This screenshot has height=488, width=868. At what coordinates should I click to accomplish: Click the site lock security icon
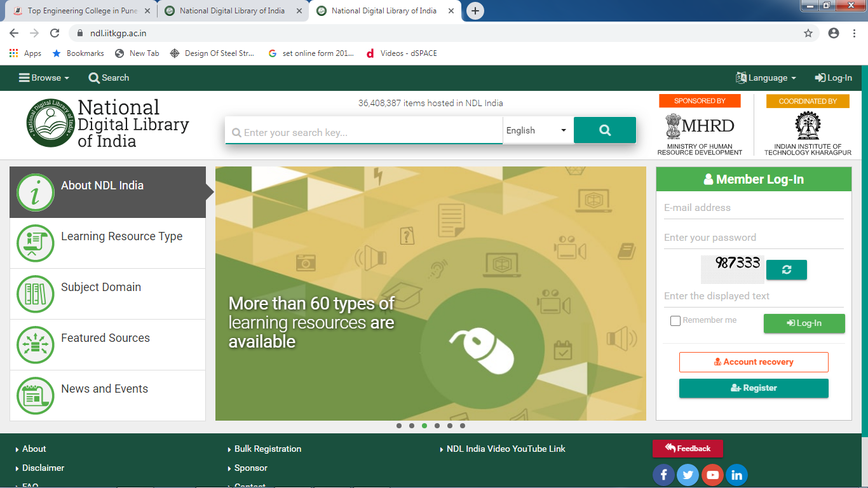[x=80, y=33]
